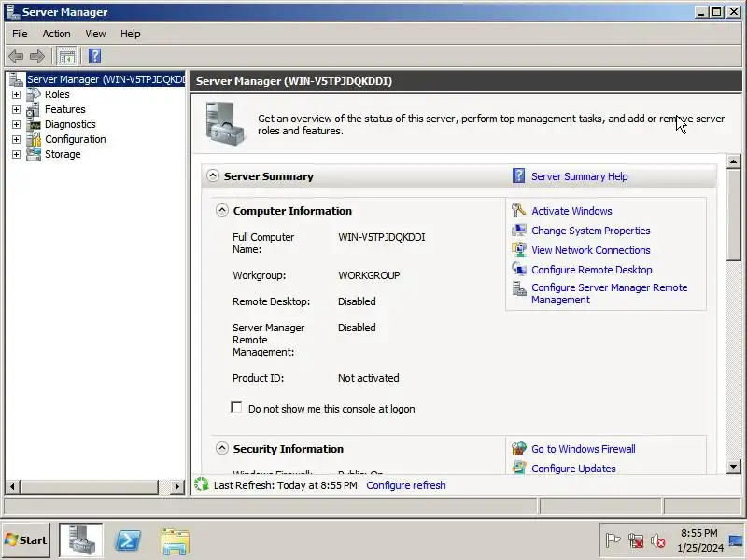Open the Server Summary Help link
The image size is (747, 560).
coord(579,176)
